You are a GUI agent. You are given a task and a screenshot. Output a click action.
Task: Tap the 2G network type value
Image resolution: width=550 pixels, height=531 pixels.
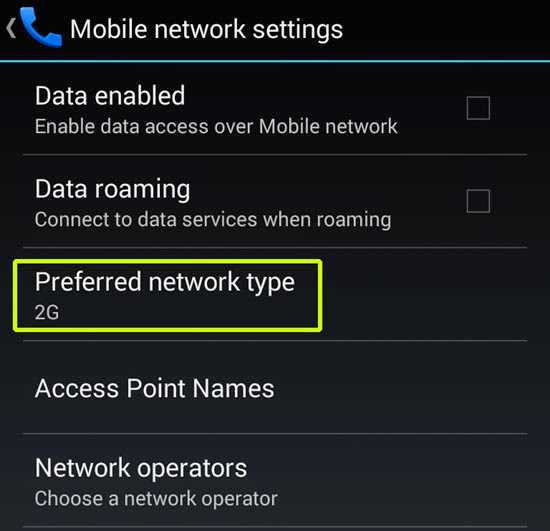[x=47, y=312]
